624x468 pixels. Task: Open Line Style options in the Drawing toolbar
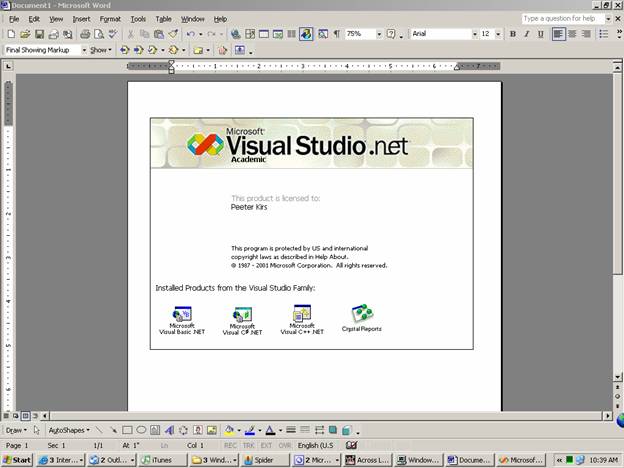point(291,430)
